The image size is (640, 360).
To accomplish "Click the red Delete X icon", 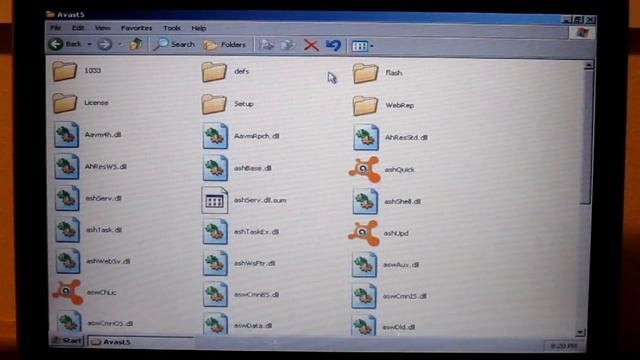I will click(x=311, y=45).
